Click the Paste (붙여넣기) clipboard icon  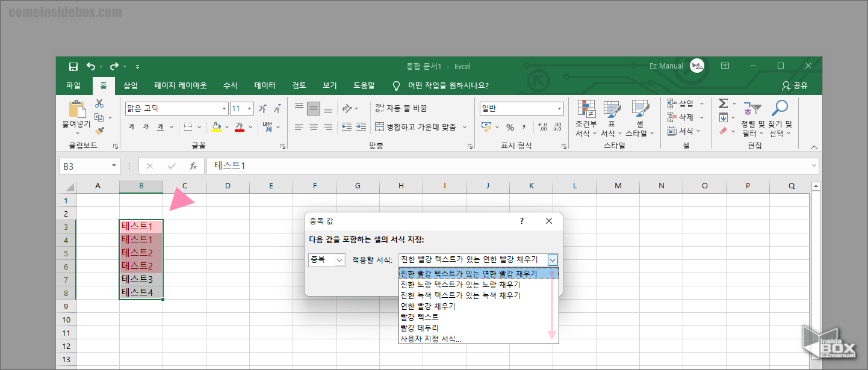click(77, 109)
